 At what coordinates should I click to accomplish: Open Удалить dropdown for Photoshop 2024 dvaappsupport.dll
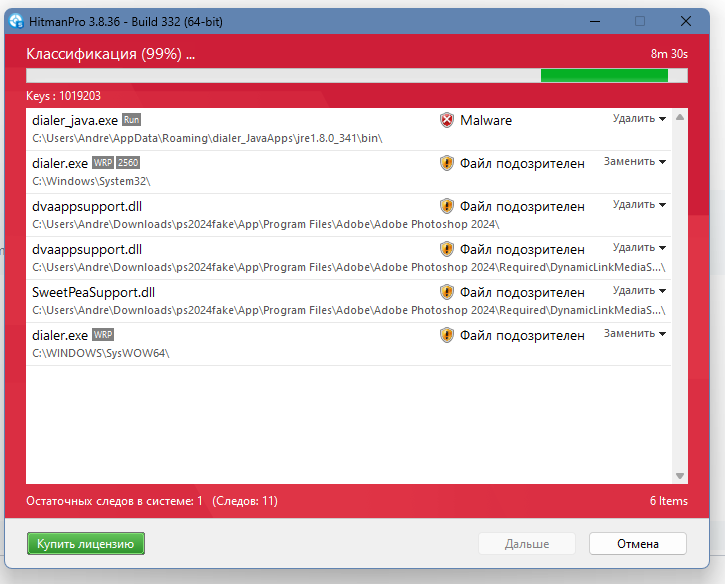click(x=639, y=204)
